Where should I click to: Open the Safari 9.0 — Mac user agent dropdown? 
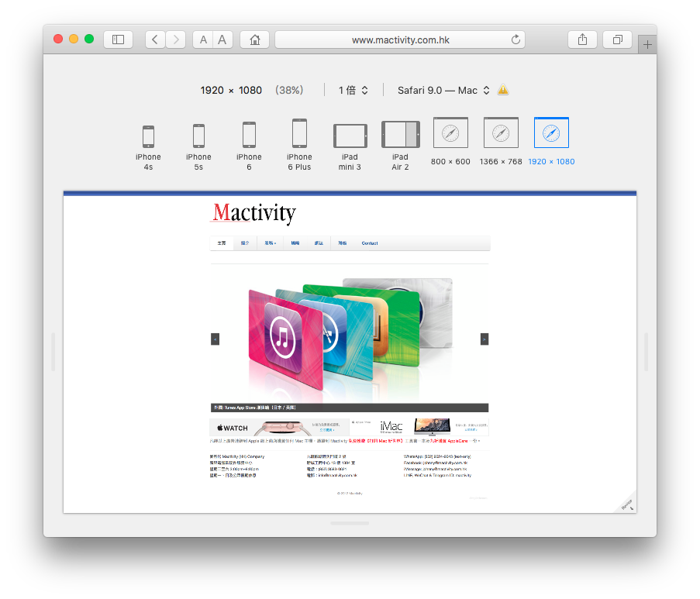pyautogui.click(x=443, y=90)
